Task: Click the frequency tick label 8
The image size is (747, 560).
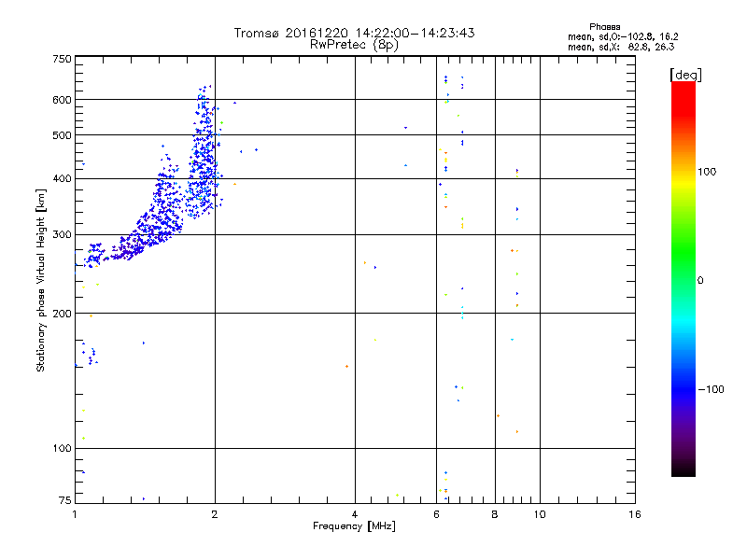Action: [x=495, y=514]
